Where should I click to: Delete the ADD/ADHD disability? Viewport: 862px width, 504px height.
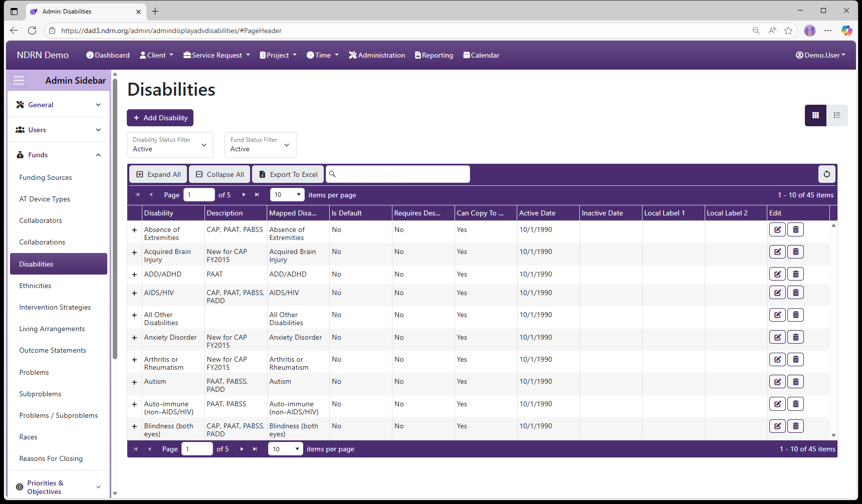795,274
